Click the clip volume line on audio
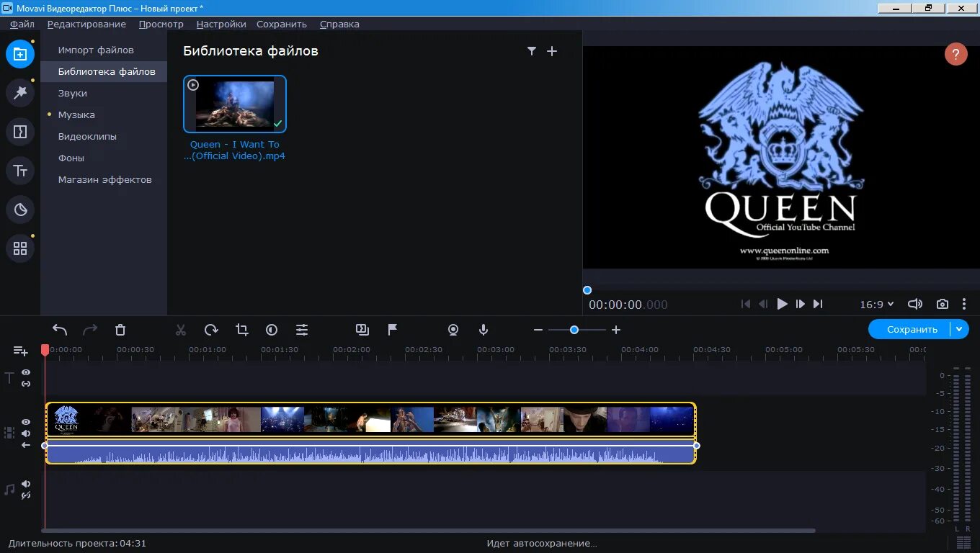 (370, 445)
